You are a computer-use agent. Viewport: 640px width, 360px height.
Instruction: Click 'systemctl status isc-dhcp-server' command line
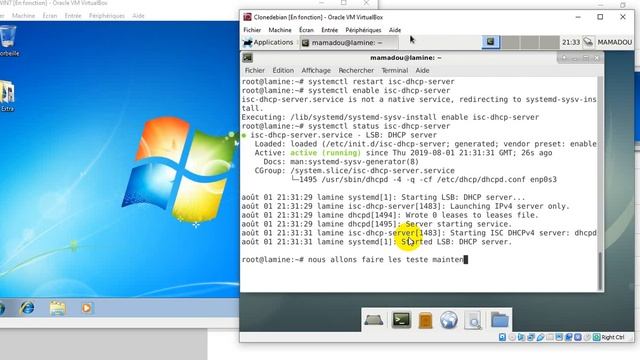click(x=379, y=126)
